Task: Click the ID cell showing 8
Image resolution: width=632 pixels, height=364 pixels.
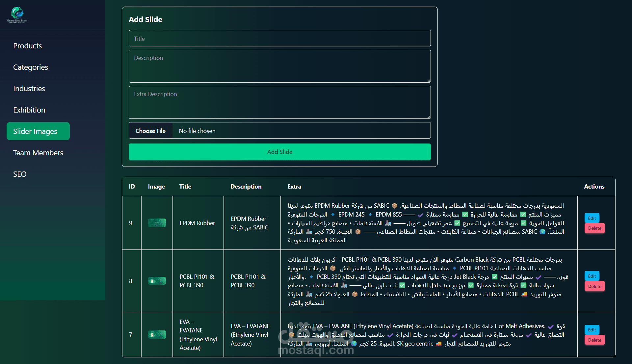Action: [132, 281]
